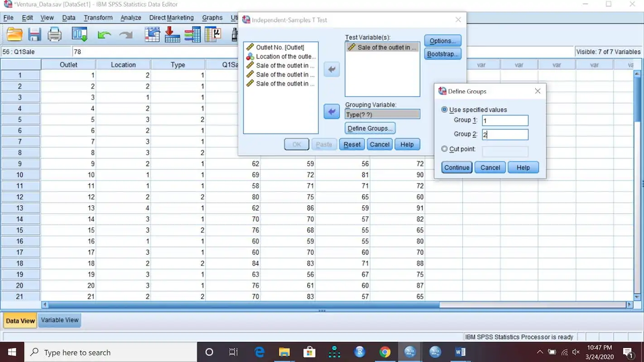This screenshot has width=644, height=362.
Task: Click the R application icon on taskbar
Action: click(360, 352)
